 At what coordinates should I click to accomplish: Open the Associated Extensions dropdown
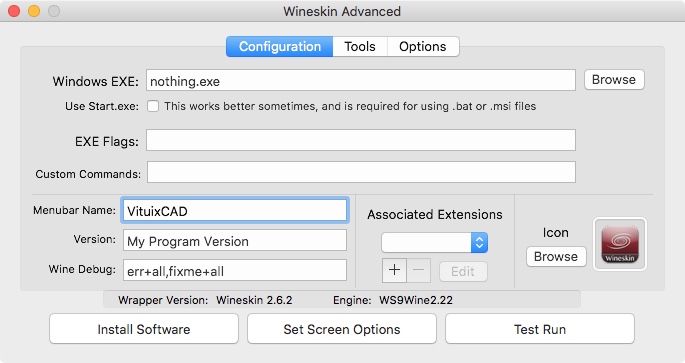[435, 242]
